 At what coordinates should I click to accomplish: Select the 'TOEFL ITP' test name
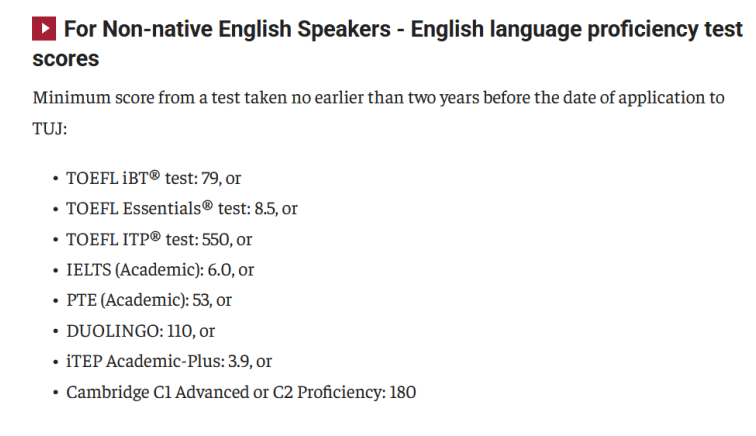108,240
